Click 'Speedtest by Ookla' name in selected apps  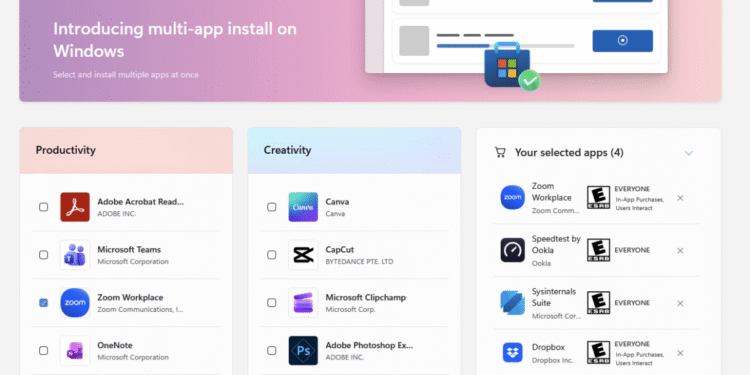(x=556, y=244)
